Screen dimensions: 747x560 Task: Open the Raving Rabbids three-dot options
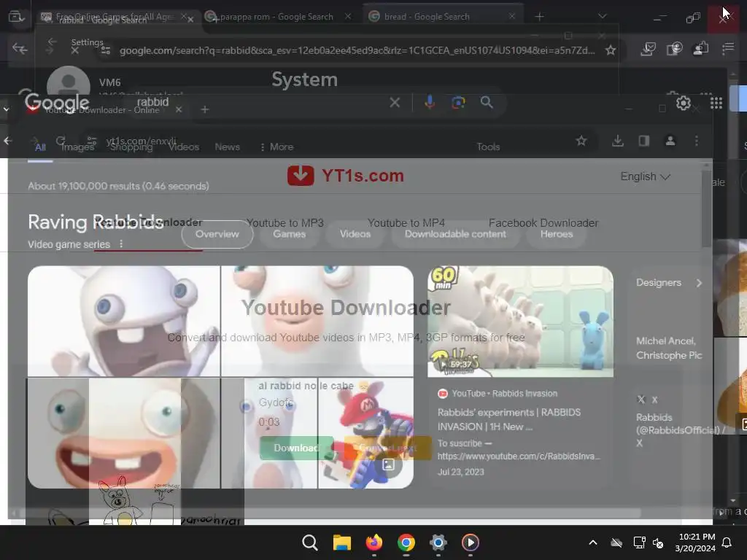[x=121, y=244]
